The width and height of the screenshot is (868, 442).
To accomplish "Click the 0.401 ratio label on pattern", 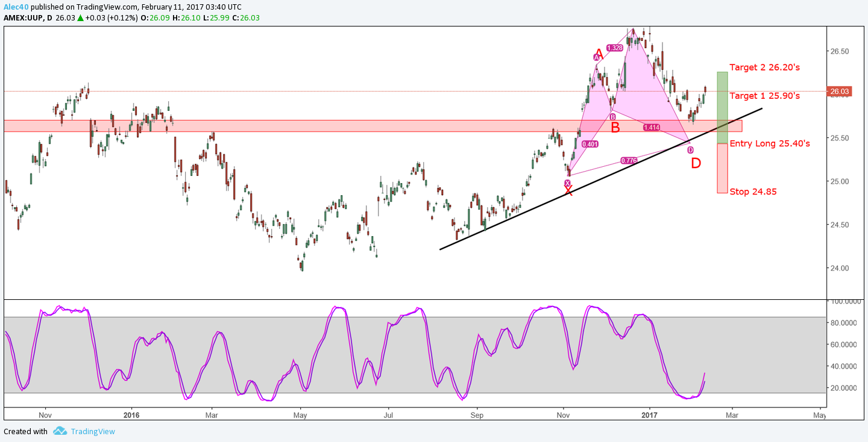I will tap(590, 144).
